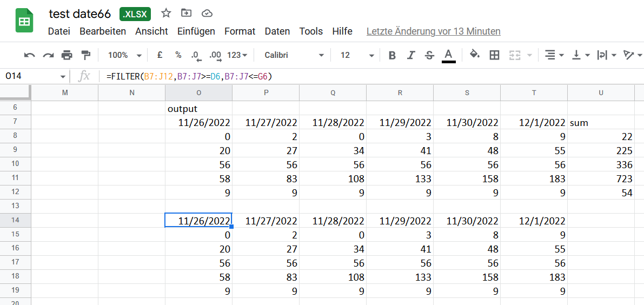Select sum cell with value 225
The height and width of the screenshot is (305, 644).
[601, 150]
